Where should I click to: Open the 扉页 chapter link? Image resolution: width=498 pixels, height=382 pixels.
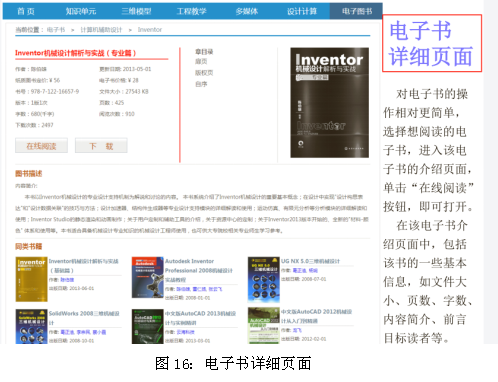click(x=201, y=61)
